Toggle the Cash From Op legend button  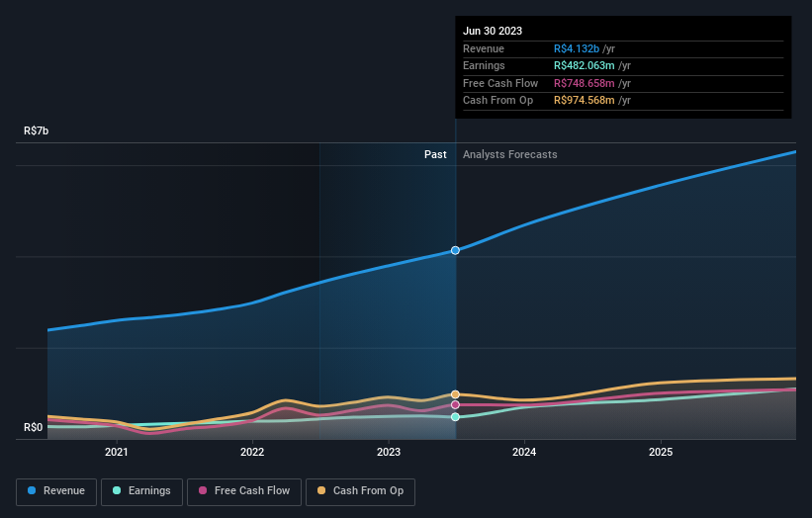[x=360, y=491]
